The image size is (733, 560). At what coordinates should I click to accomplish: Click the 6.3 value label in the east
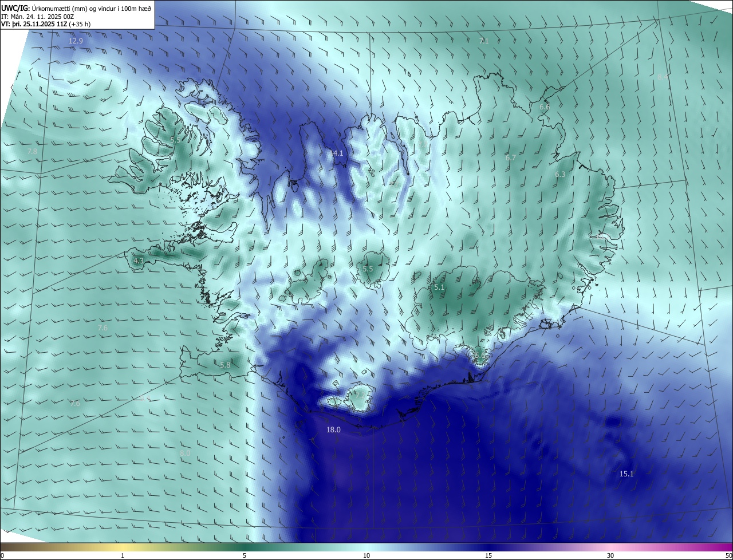pos(560,175)
